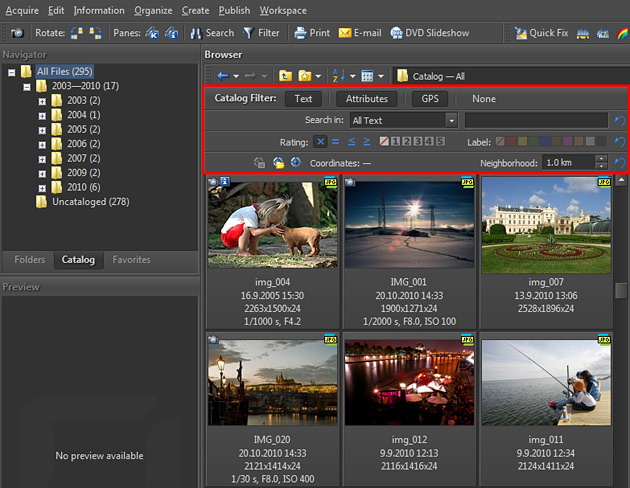The height and width of the screenshot is (488, 630).
Task: Click the thumbnail grid view icon
Action: [x=367, y=76]
